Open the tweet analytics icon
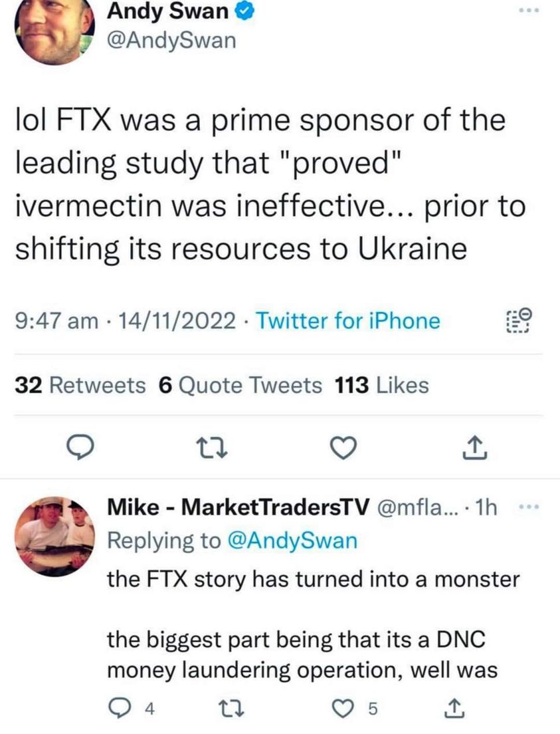 517,321
